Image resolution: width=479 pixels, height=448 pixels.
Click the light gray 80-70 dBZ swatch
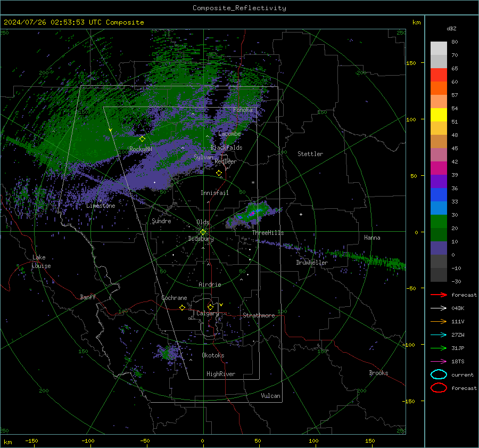tap(439, 48)
